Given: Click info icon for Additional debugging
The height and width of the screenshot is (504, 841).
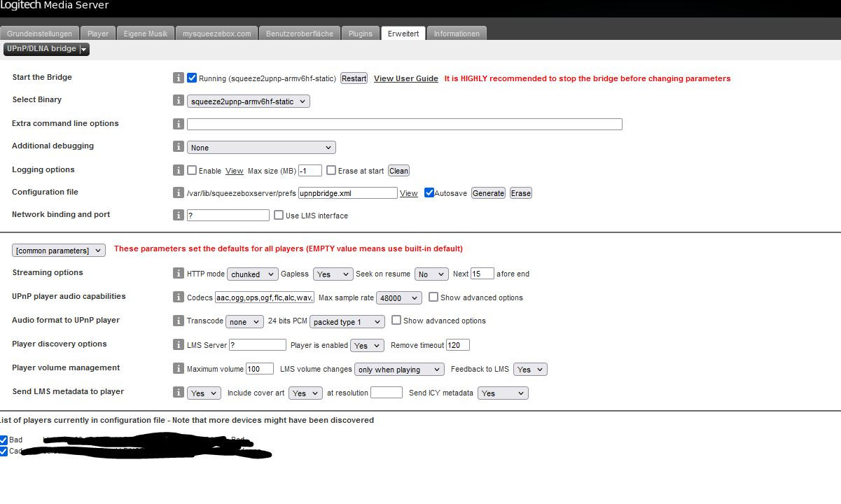Looking at the screenshot, I should [179, 147].
